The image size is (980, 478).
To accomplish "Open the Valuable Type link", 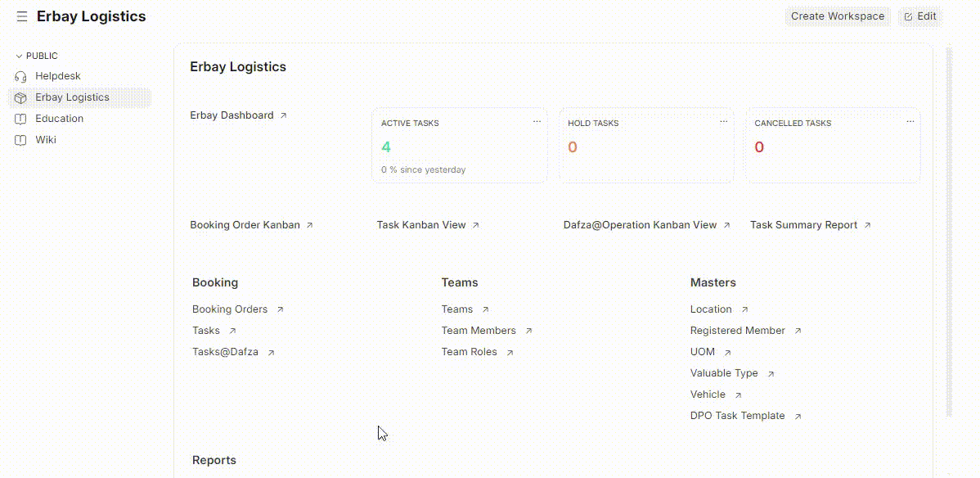I will pos(725,373).
